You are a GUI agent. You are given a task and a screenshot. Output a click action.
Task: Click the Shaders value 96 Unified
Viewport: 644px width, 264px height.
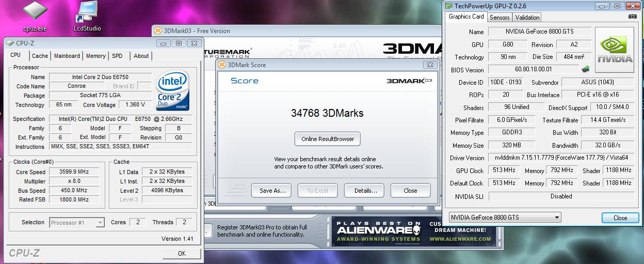(517, 107)
